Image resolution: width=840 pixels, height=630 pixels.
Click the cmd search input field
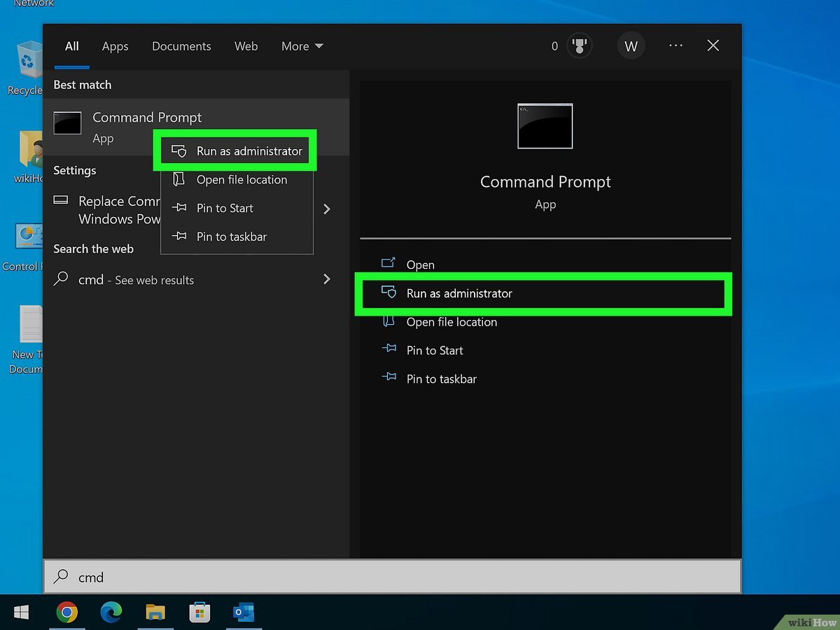392,577
